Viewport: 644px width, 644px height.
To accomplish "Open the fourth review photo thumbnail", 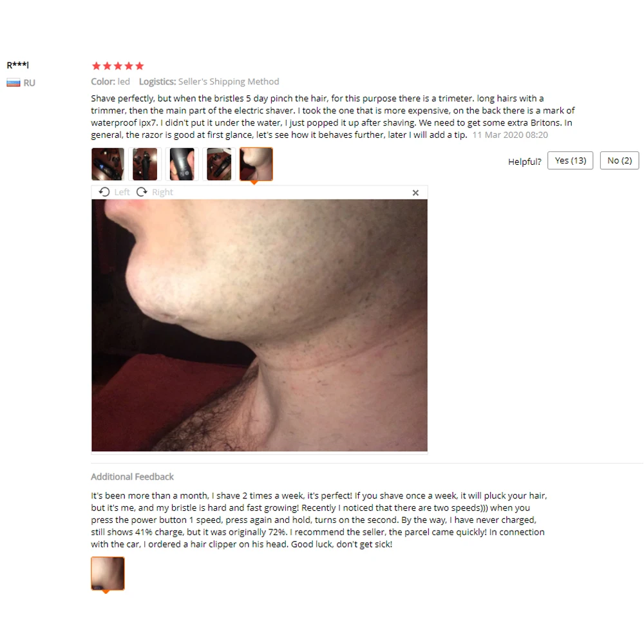I will 219,164.
